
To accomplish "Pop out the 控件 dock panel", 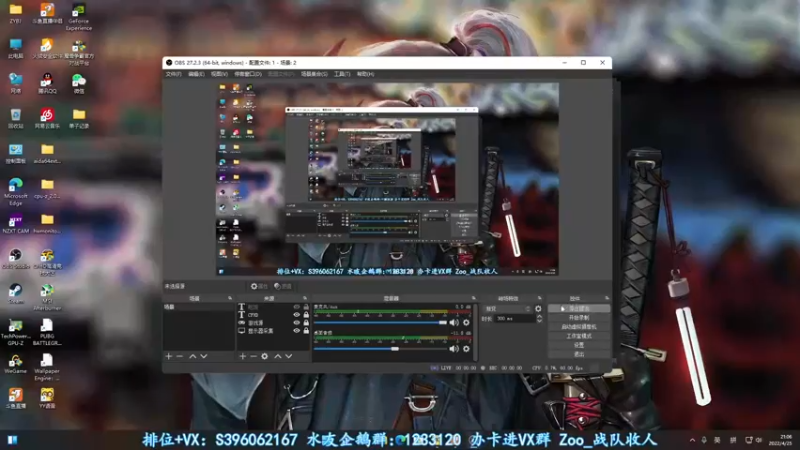I will [607, 298].
